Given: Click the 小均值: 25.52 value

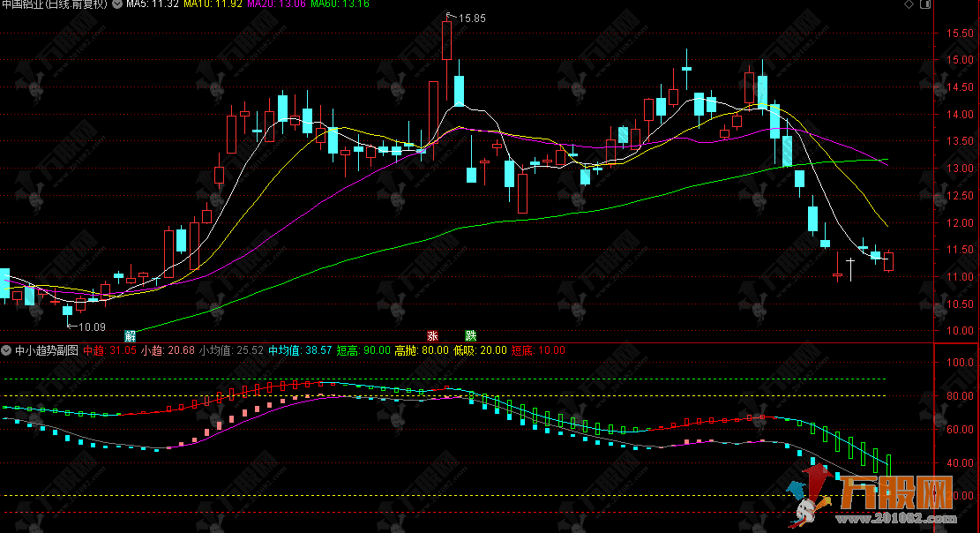Looking at the screenshot, I should coord(231,350).
